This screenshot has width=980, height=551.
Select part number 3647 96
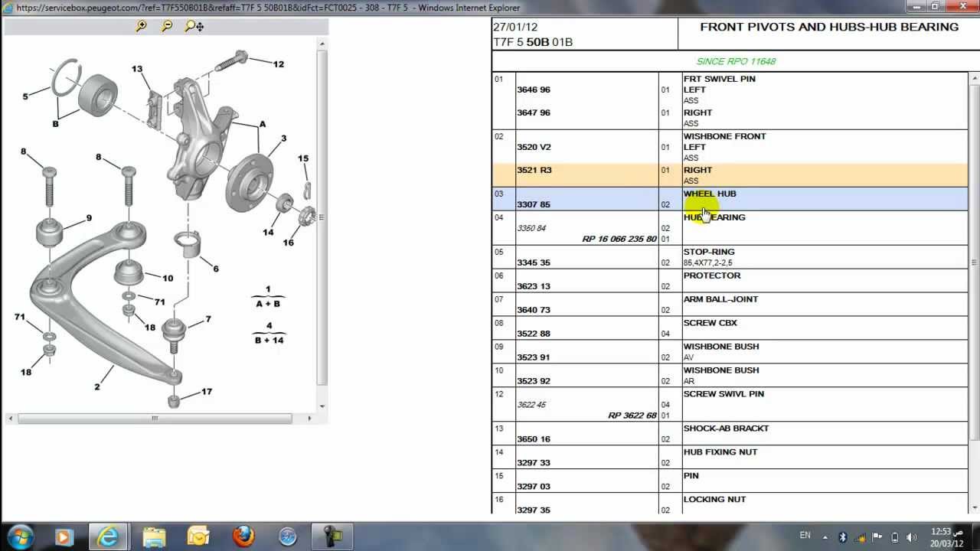point(534,112)
